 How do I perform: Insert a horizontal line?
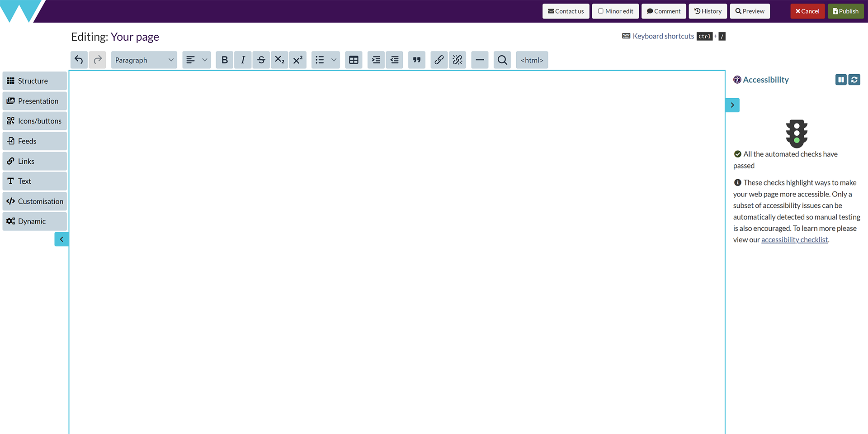click(480, 60)
